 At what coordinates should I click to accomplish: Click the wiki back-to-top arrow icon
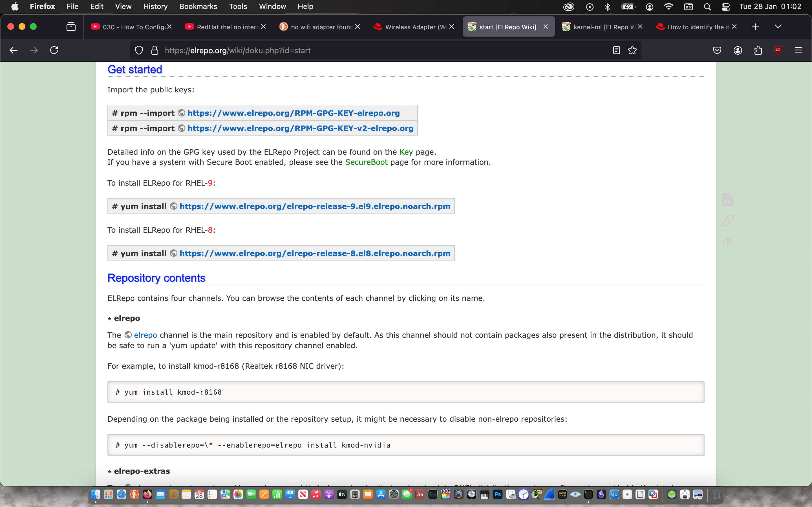pyautogui.click(x=727, y=242)
